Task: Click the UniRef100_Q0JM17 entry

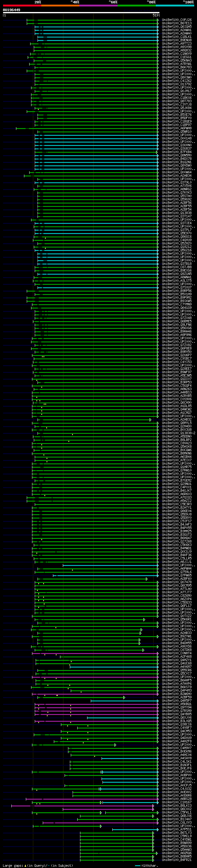Action: (x=176, y=91)
